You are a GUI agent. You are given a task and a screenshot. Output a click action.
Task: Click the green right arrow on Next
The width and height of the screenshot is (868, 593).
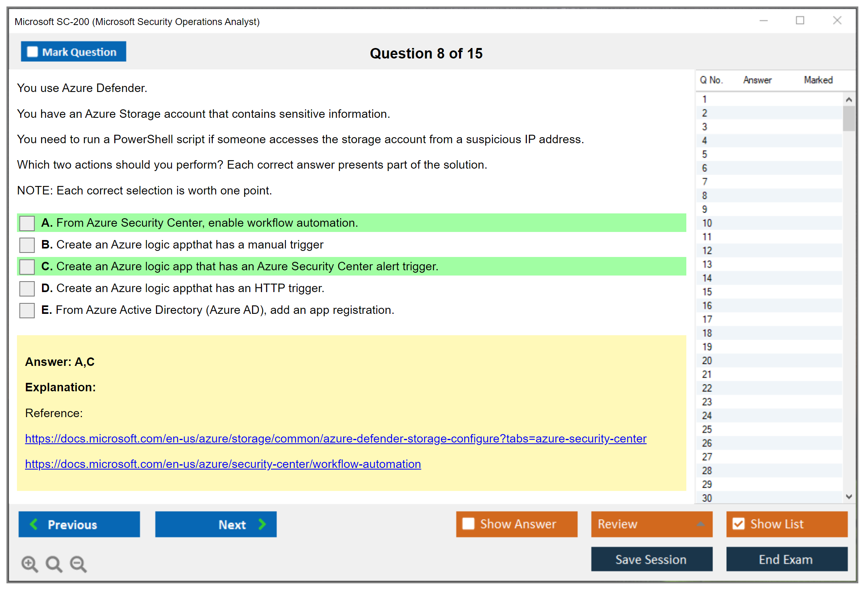[262, 524]
